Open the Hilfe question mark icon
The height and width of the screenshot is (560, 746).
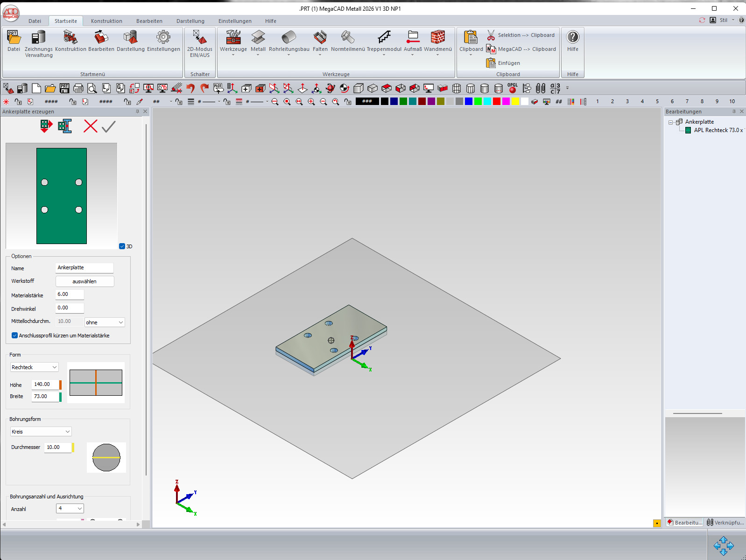[x=572, y=37]
